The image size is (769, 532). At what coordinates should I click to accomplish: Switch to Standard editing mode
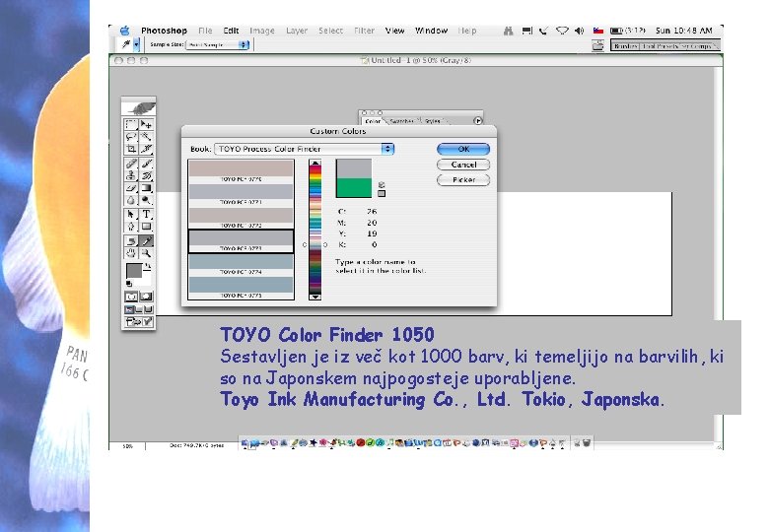tap(131, 297)
